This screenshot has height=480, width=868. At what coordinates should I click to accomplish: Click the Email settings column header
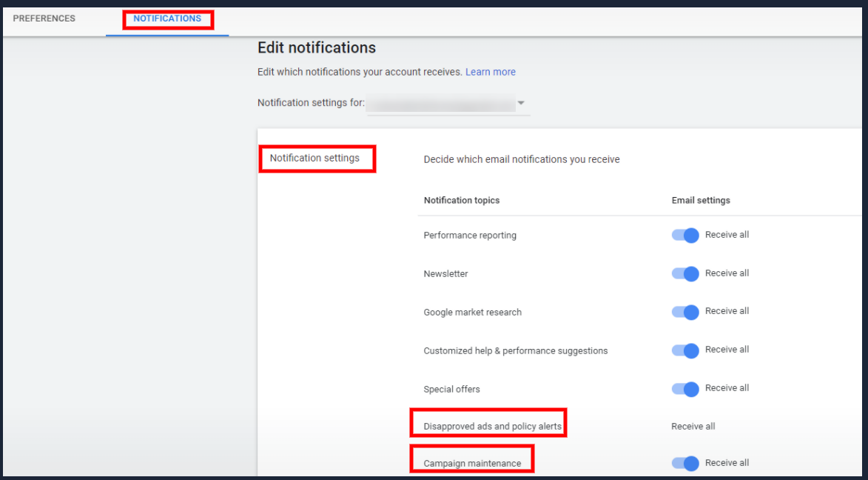pos(701,200)
